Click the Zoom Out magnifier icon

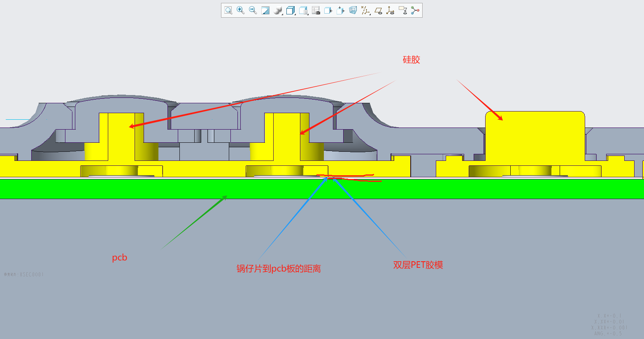(253, 10)
